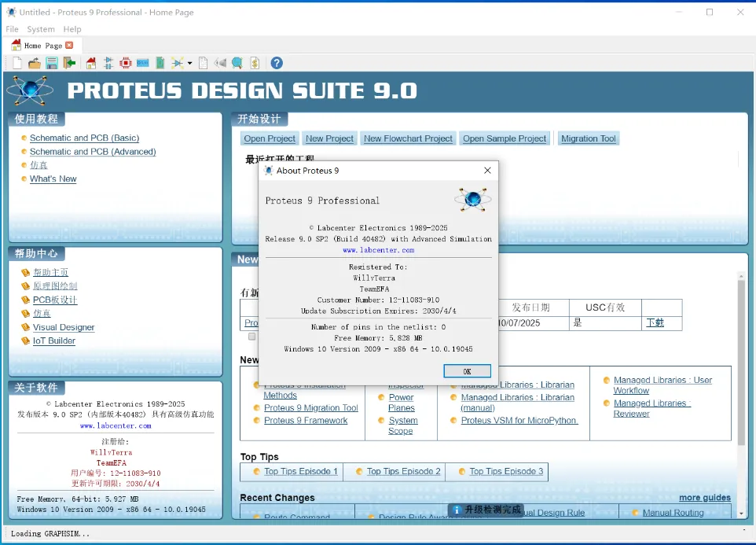Screen dimensions: 756x545
Task: Open the 仿真 tutorial link
Action: (x=39, y=165)
